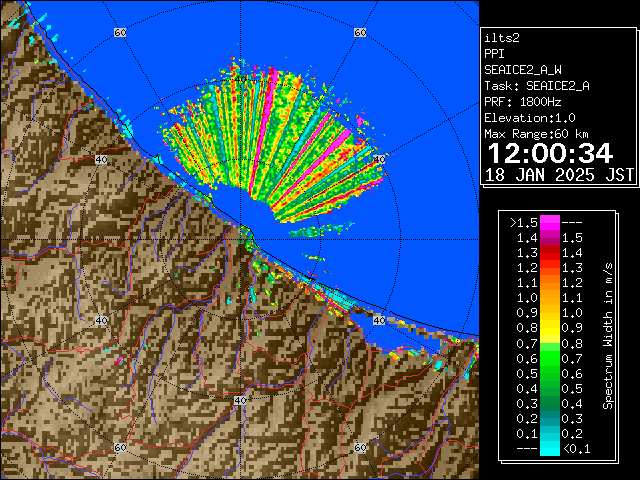Click the dark magenta 1.4–1.5 legend band

(x=550, y=238)
